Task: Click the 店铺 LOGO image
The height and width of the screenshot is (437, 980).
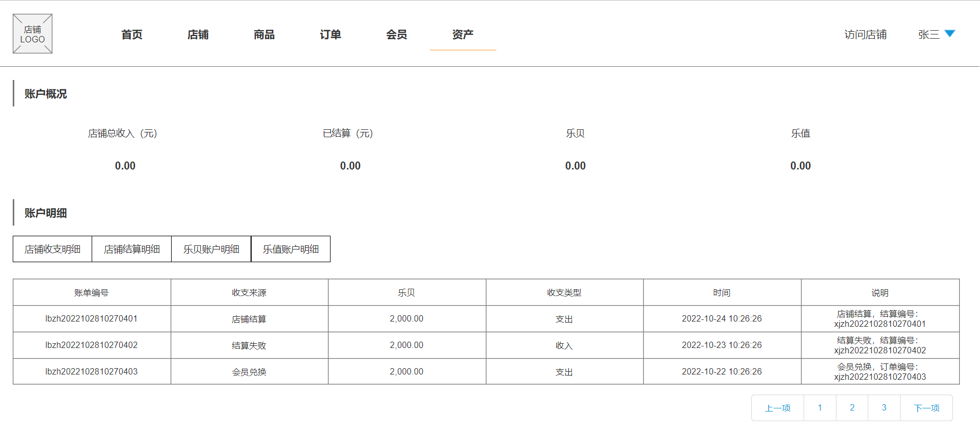Action: point(32,34)
